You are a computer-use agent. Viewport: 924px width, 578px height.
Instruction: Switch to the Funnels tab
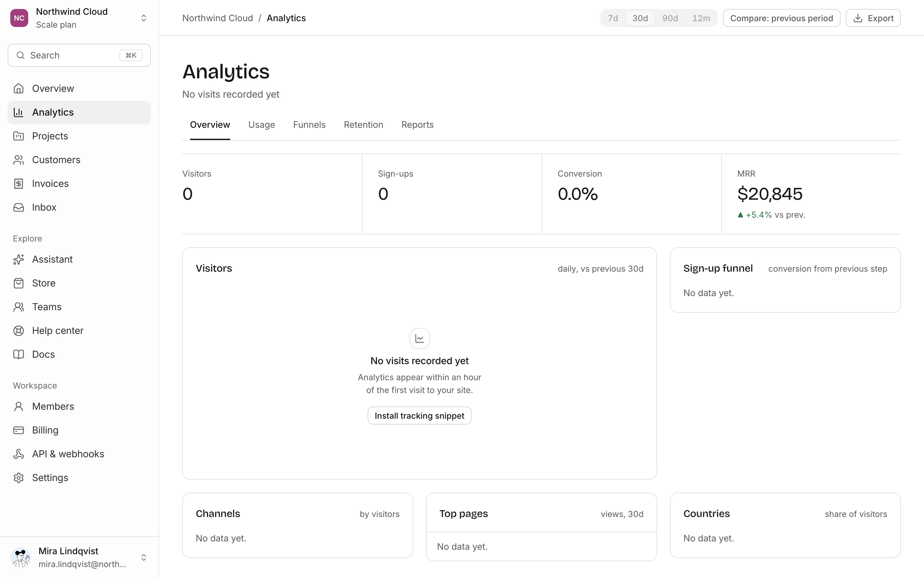[309, 125]
